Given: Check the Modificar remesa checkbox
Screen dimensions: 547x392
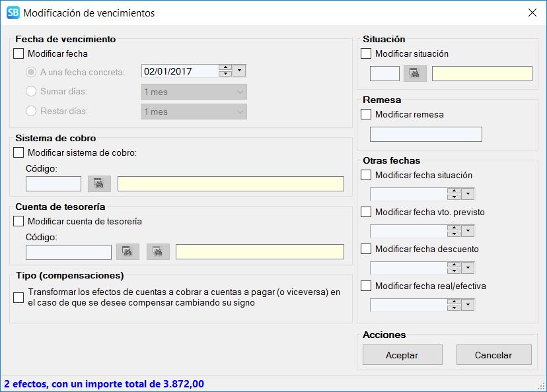Looking at the screenshot, I should 366,114.
